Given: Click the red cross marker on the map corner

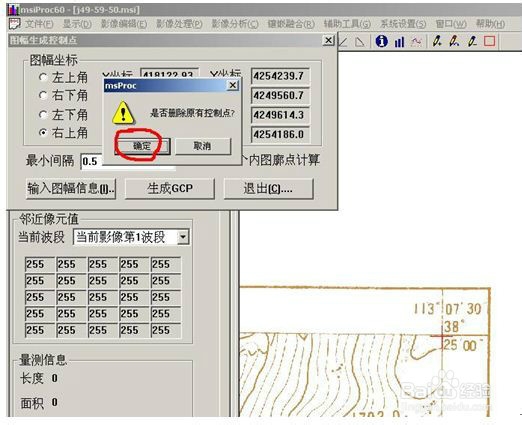Looking at the screenshot, I should [442, 337].
